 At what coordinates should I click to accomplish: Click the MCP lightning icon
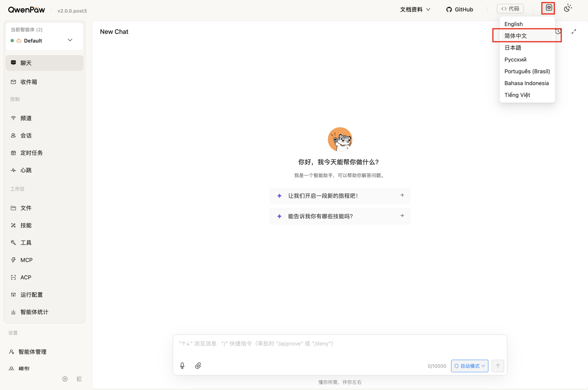(13, 260)
